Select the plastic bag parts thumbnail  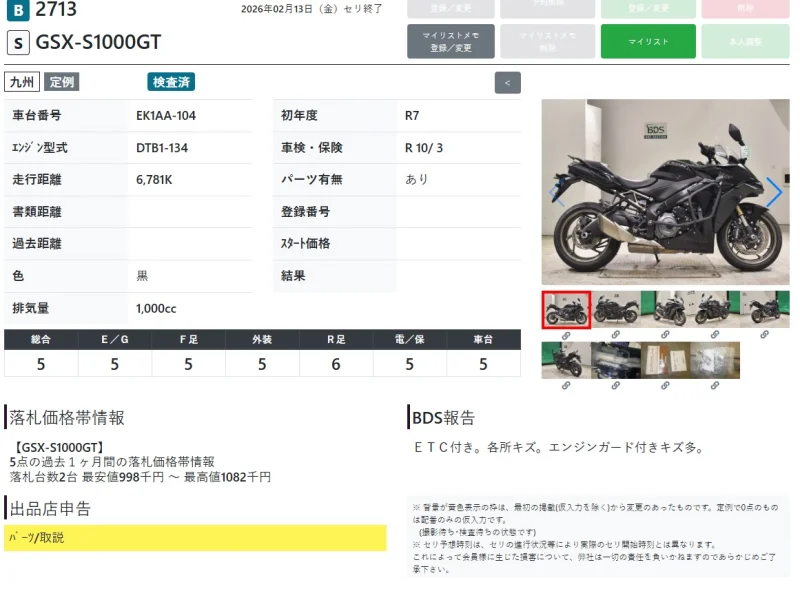click(x=715, y=360)
